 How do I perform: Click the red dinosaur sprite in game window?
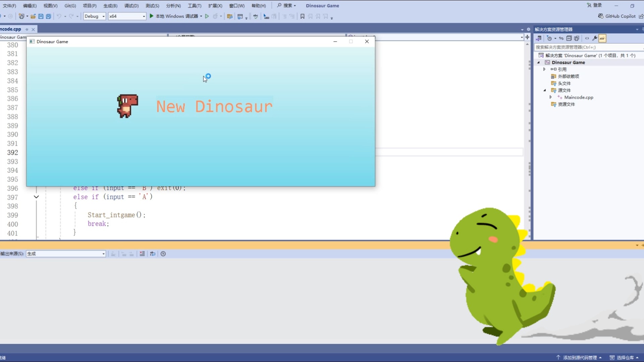[x=127, y=106]
